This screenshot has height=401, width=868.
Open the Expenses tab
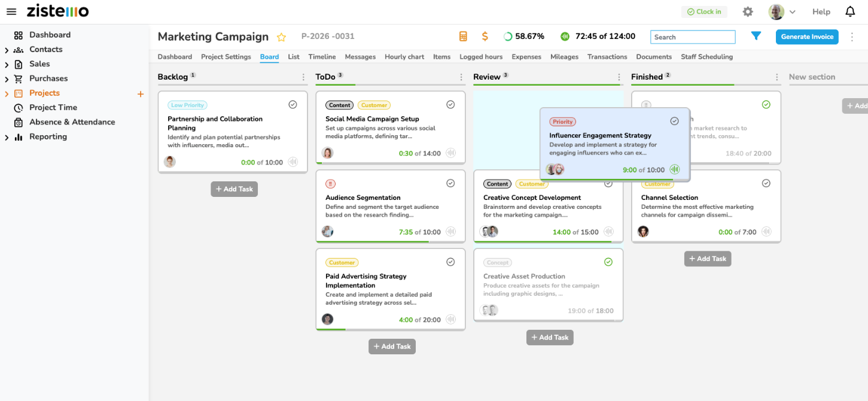pyautogui.click(x=526, y=56)
